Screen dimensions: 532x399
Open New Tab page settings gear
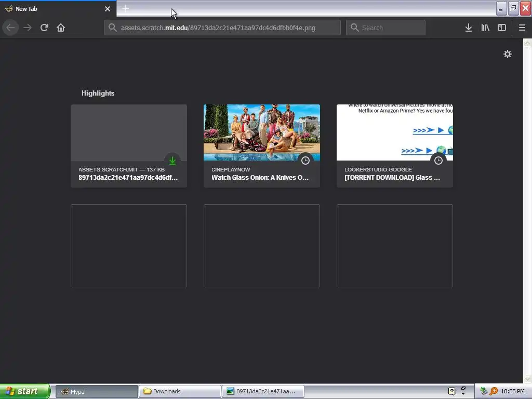(507, 54)
